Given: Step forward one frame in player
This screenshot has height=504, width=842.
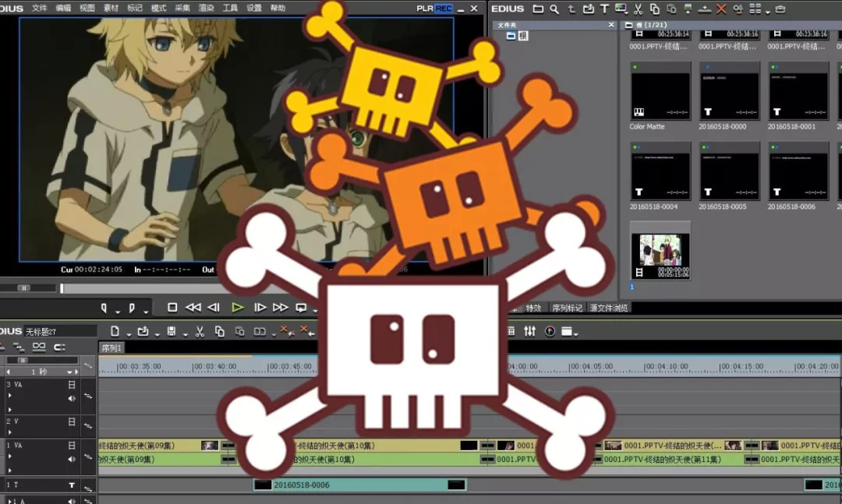Looking at the screenshot, I should click(x=260, y=308).
